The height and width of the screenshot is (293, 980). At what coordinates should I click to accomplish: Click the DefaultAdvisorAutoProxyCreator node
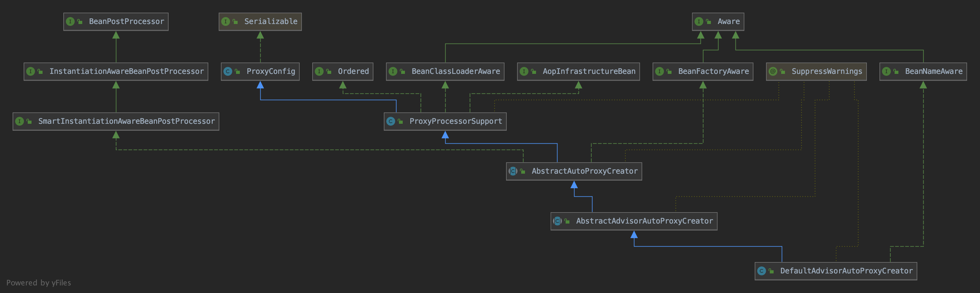point(835,271)
